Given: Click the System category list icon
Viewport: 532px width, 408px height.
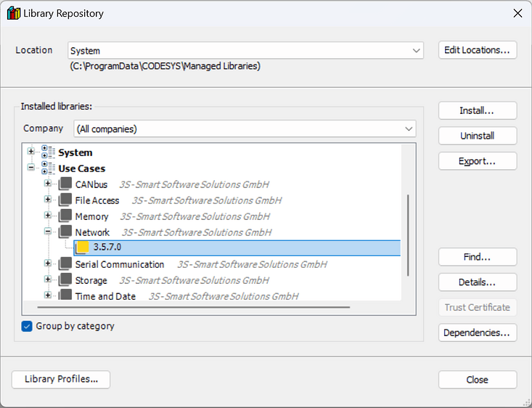Looking at the screenshot, I should [x=48, y=152].
